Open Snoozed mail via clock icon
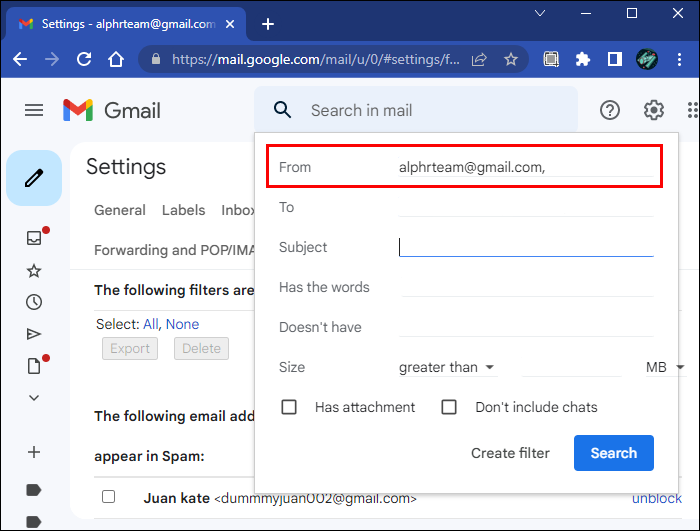The width and height of the screenshot is (700, 531). pyautogui.click(x=34, y=302)
